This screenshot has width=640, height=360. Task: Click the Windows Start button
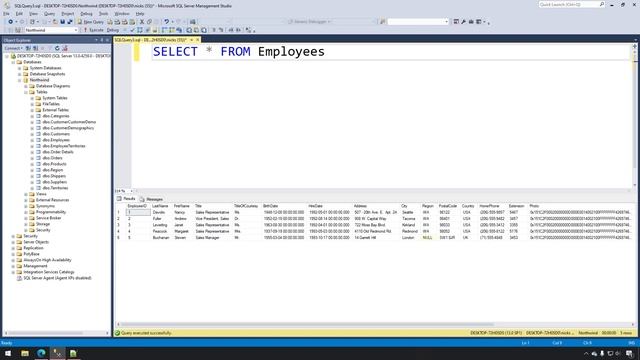coord(8,353)
